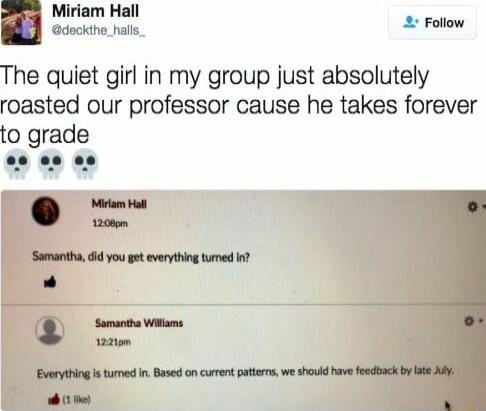
Task: Click the Miriam Hall display name
Action: click(x=95, y=11)
